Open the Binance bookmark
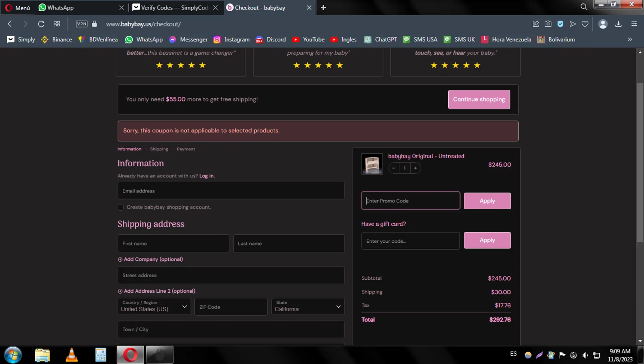Viewport: 644px width, 364px height. pos(56,40)
